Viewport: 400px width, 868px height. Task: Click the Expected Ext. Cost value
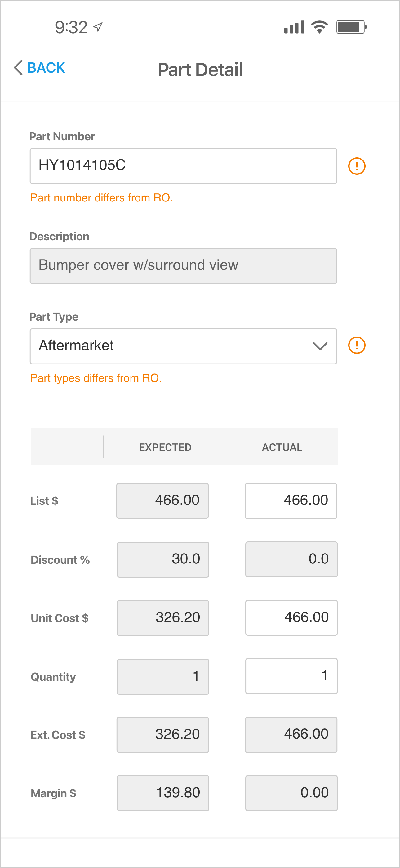[162, 735]
